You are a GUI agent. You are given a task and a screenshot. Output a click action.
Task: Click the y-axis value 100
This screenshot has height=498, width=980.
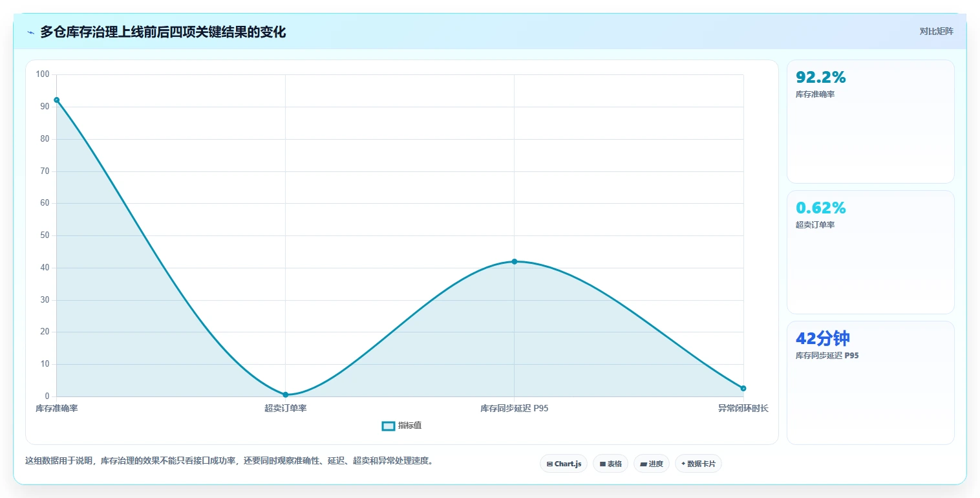[x=43, y=74]
